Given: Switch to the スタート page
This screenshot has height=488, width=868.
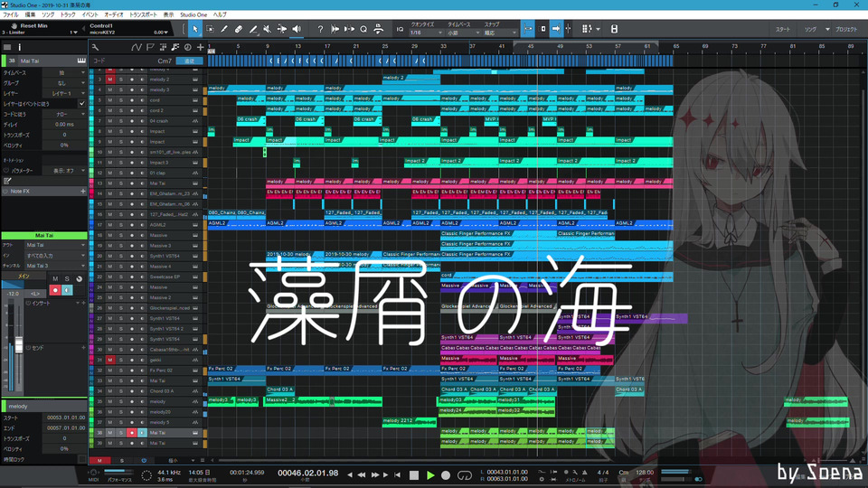Looking at the screenshot, I should click(783, 29).
